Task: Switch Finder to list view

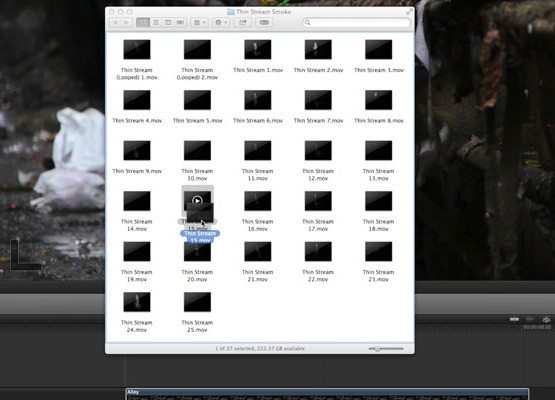Action: pyautogui.click(x=156, y=23)
